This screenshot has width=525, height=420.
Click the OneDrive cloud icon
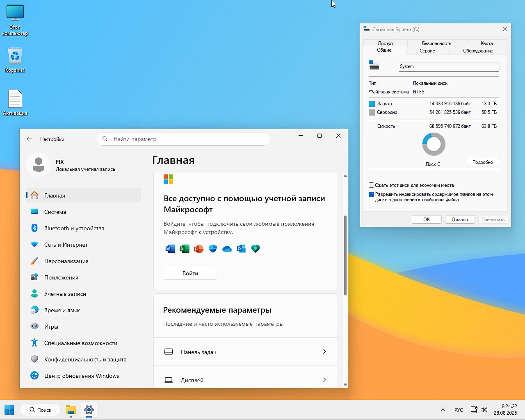coord(227,249)
